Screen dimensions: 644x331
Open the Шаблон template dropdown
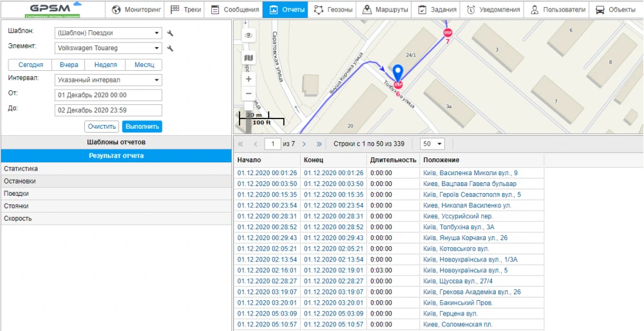click(x=108, y=33)
